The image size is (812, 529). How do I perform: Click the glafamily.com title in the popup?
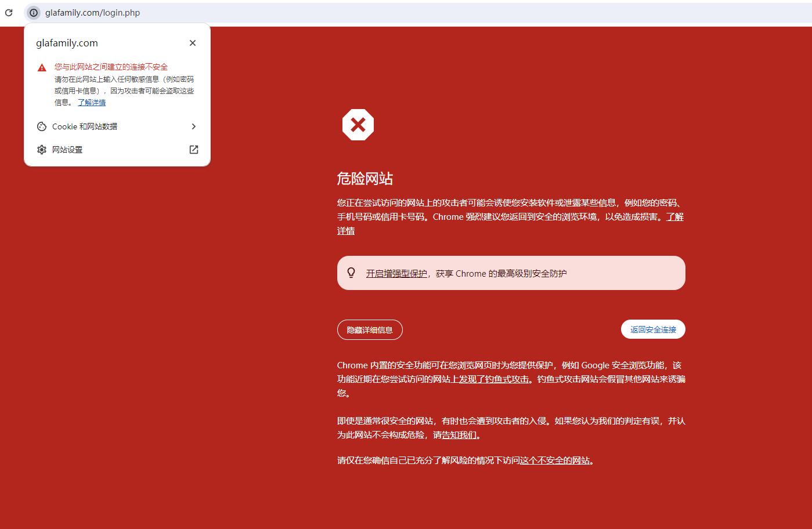pyautogui.click(x=67, y=43)
